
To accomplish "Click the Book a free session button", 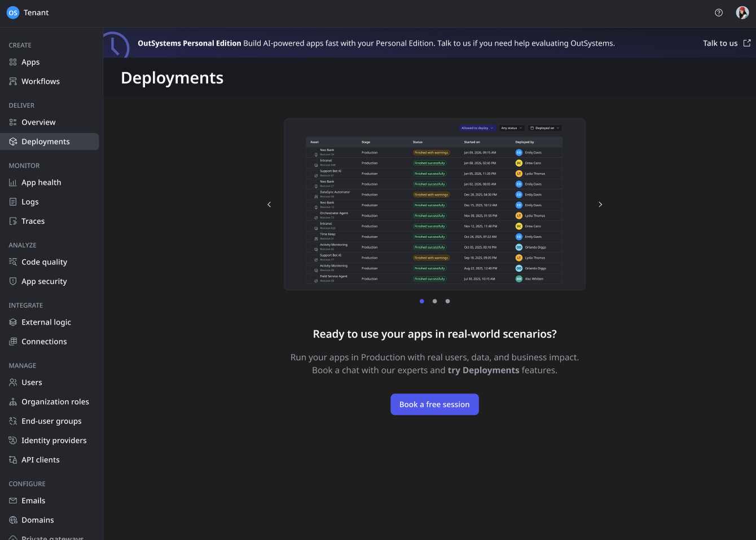I will 434,404.
